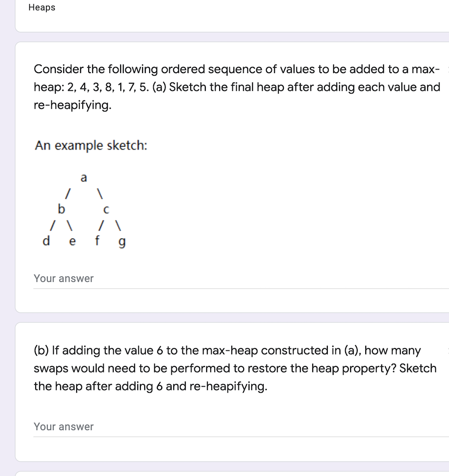Click the left edge from a to b
This screenshot has height=476, width=449.
click(x=68, y=194)
